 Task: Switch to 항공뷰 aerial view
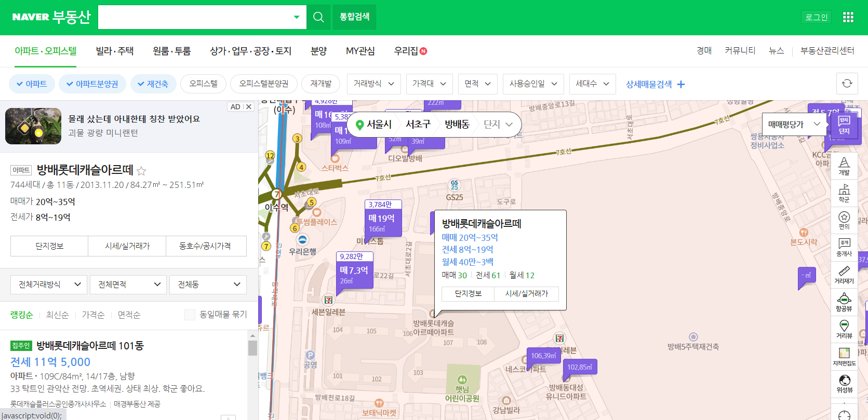click(x=844, y=302)
